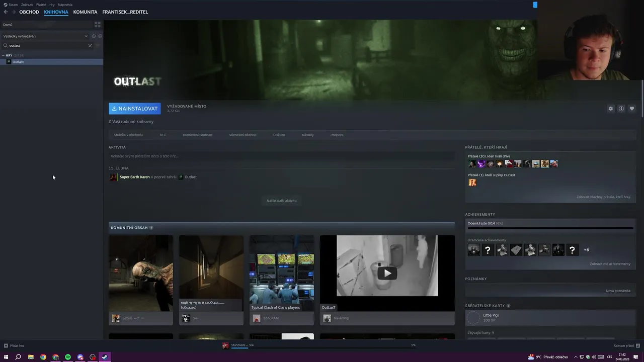Open Spotify from the taskbar
The height and width of the screenshot is (362, 644).
(68, 357)
